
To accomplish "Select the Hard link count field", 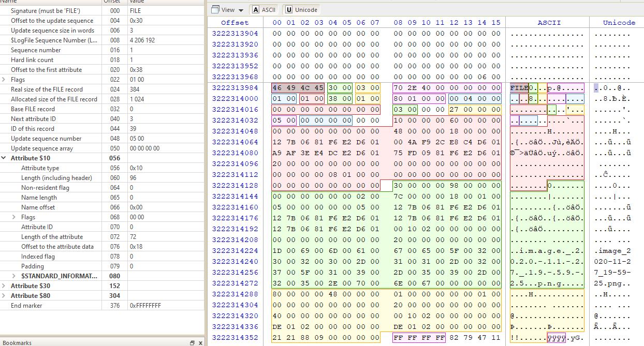I will pyautogui.click(x=32, y=60).
